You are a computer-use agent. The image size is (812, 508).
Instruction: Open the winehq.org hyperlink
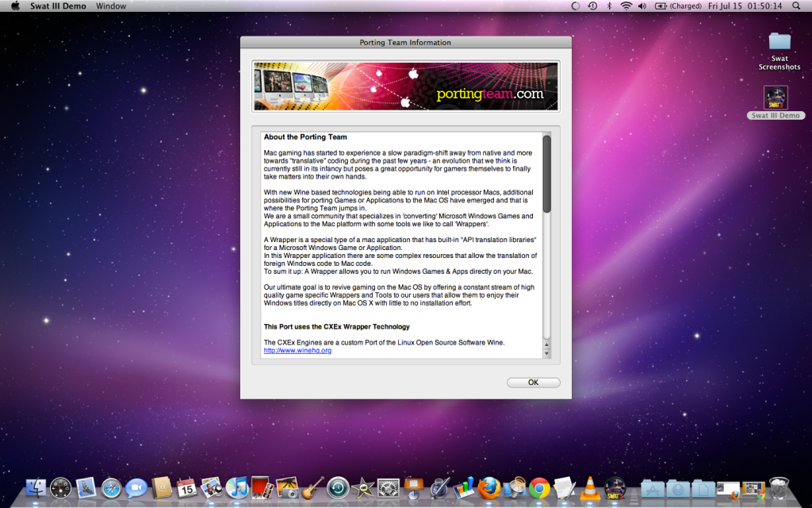tap(297, 350)
